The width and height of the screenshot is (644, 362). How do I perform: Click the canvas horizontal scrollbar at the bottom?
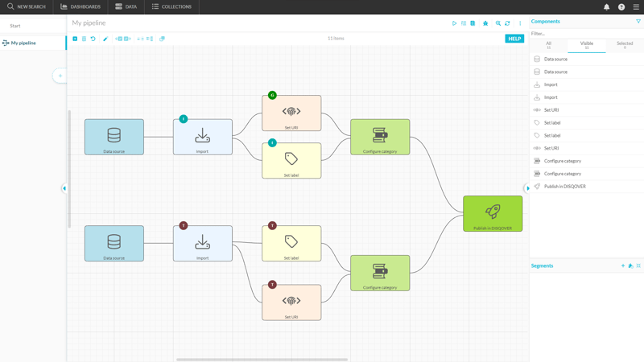[x=262, y=360]
